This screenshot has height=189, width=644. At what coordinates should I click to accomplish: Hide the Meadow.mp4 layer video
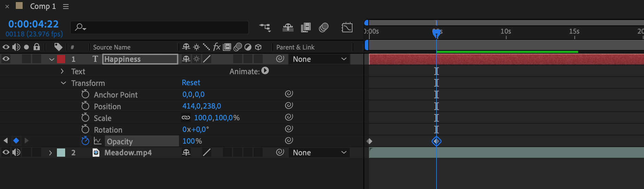[x=6, y=153]
